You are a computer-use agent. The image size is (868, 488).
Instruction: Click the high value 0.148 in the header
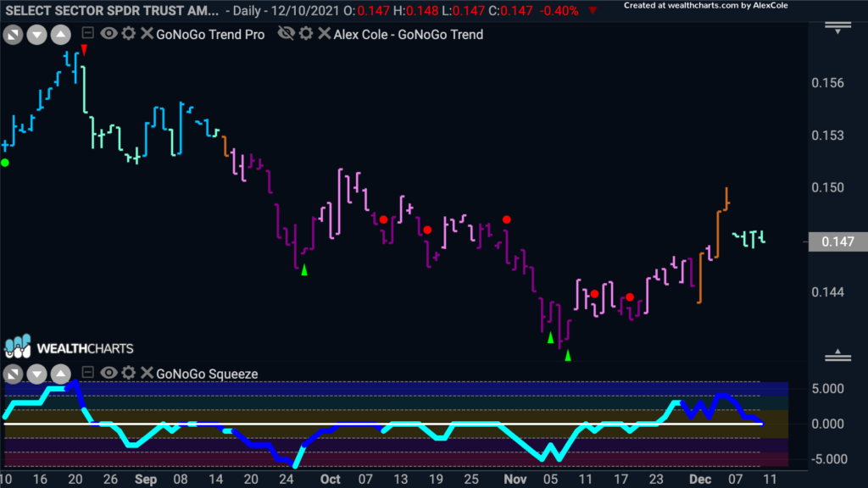422,10
